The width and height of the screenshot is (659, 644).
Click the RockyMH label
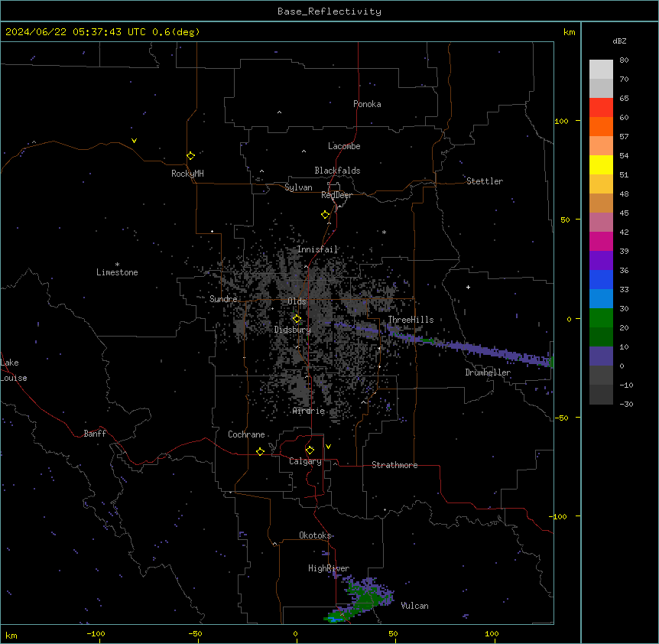tap(187, 174)
